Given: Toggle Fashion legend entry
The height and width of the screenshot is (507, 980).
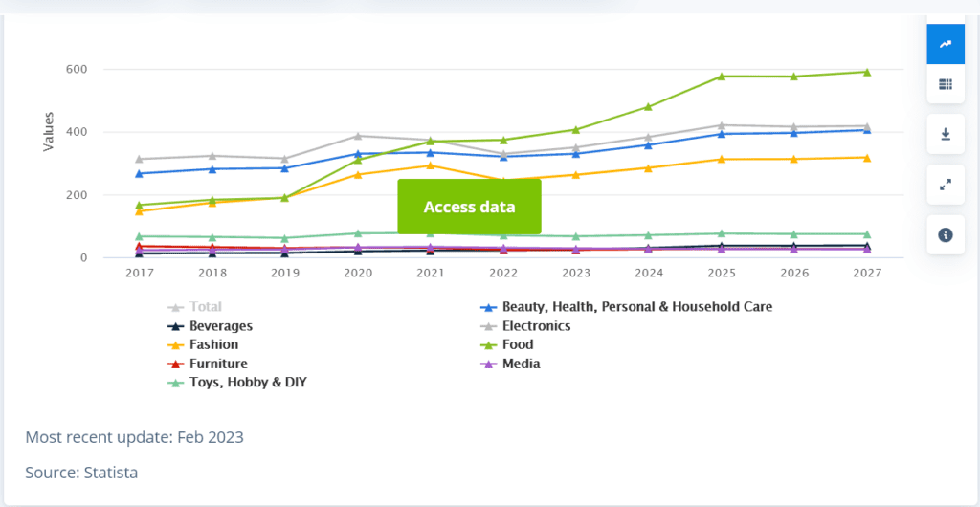Looking at the screenshot, I should pyautogui.click(x=213, y=344).
